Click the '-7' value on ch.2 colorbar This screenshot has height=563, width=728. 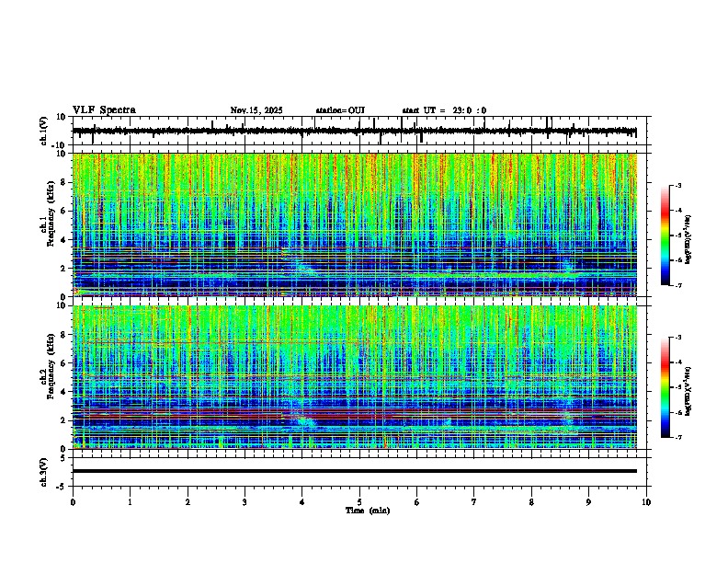(x=678, y=437)
